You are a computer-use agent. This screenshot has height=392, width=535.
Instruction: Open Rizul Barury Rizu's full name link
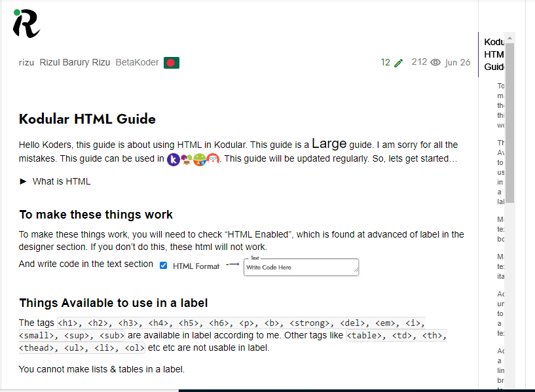coord(75,62)
